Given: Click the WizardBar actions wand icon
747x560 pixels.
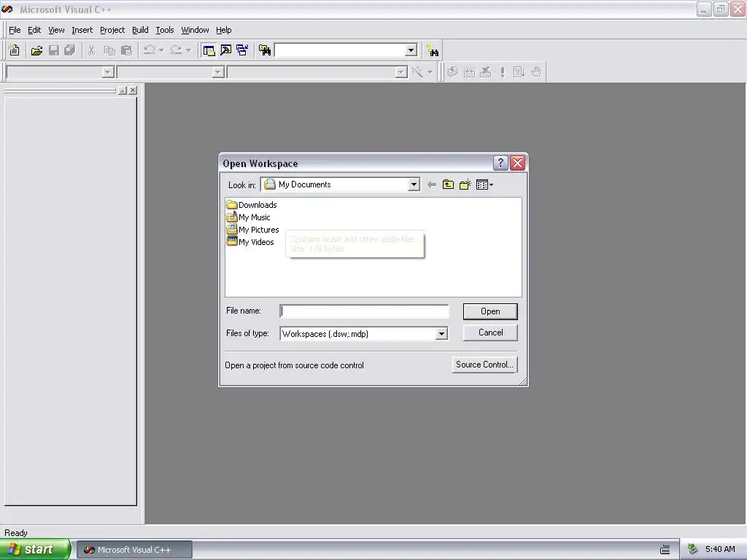Looking at the screenshot, I should 417,72.
